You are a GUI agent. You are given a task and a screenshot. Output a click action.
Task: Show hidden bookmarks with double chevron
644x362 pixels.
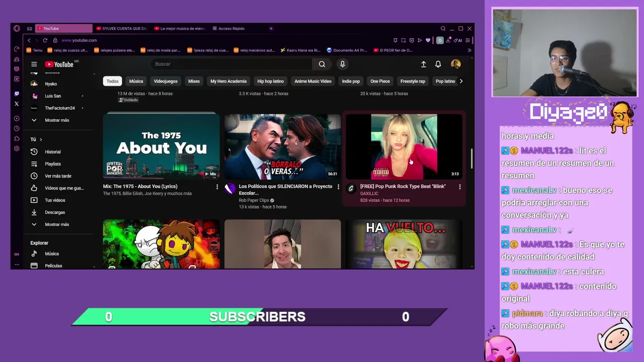pyautogui.click(x=469, y=50)
